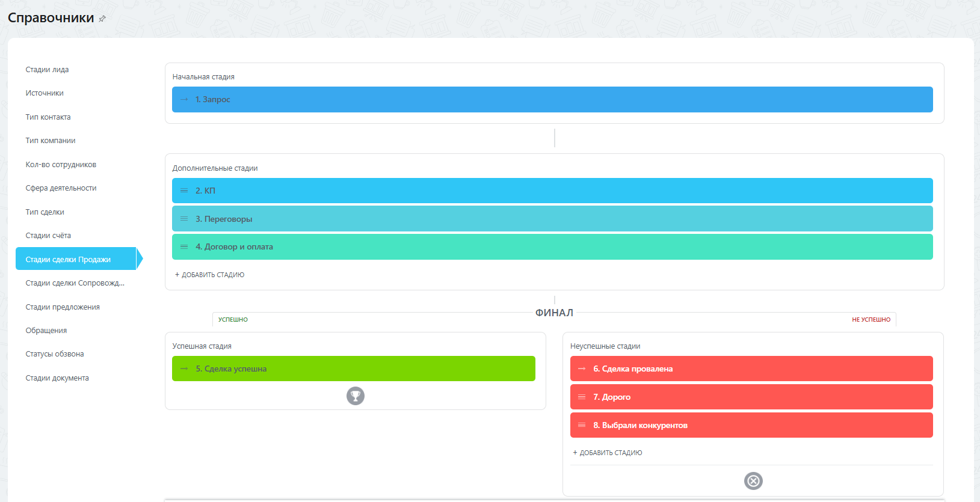Click the НЕ УСПЕШНО label
This screenshot has width=980, height=502.
(x=871, y=320)
